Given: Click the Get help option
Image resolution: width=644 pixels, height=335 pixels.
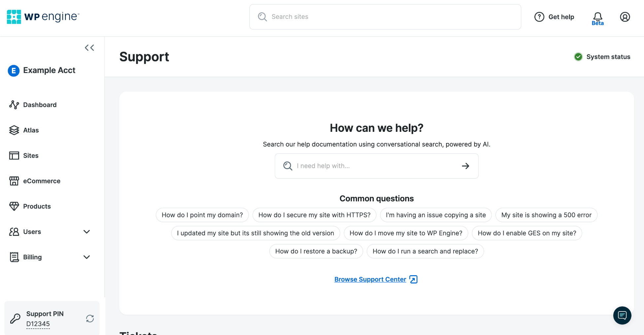Looking at the screenshot, I should coord(554,17).
